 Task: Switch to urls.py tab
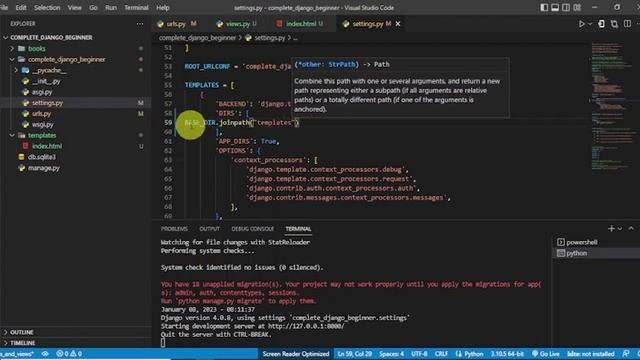pyautogui.click(x=176, y=24)
